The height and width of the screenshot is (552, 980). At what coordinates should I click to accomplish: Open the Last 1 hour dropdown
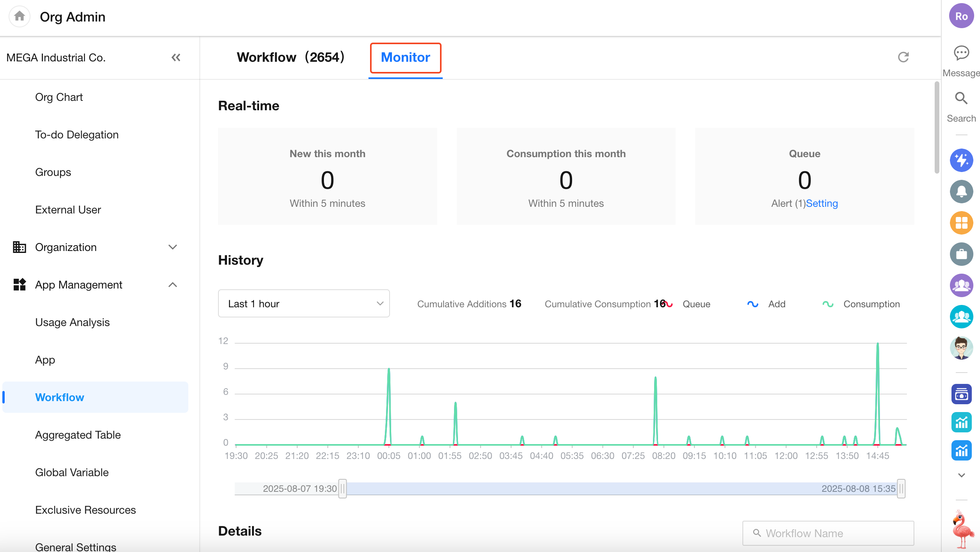click(304, 304)
